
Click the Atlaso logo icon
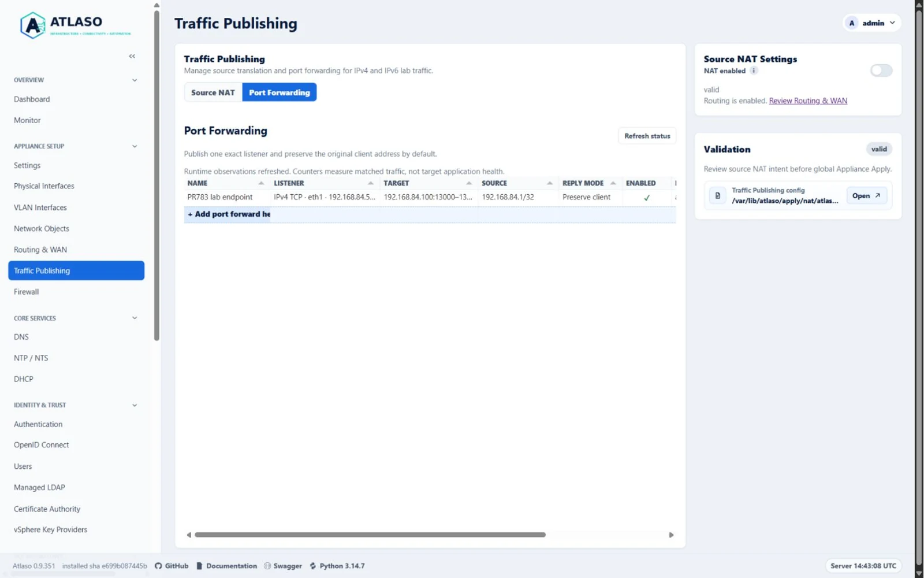tap(33, 25)
